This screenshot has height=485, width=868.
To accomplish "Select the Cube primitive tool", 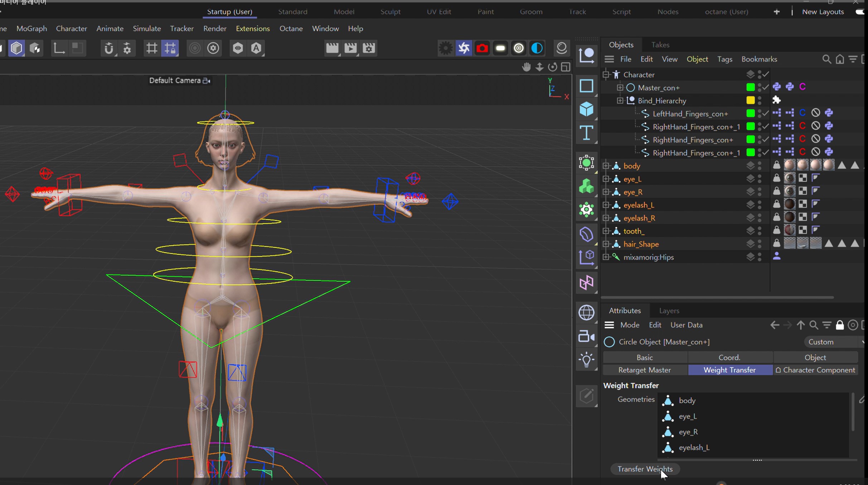I will (x=586, y=109).
